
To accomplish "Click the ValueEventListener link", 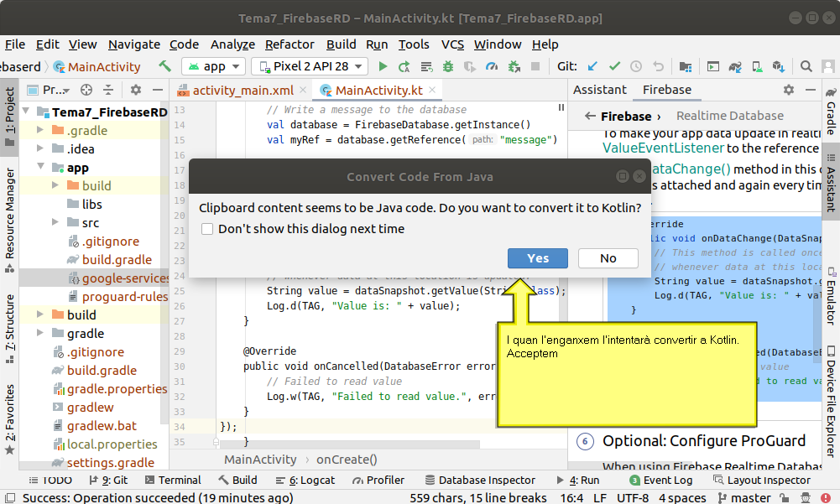I will pyautogui.click(x=663, y=148).
